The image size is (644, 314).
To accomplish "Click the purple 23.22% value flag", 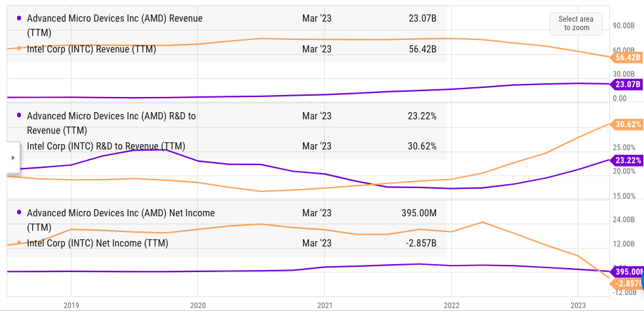I will click(627, 161).
